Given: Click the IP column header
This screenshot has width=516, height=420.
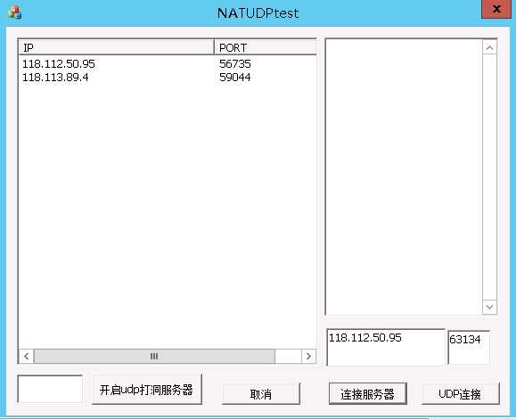Looking at the screenshot, I should click(x=117, y=47).
